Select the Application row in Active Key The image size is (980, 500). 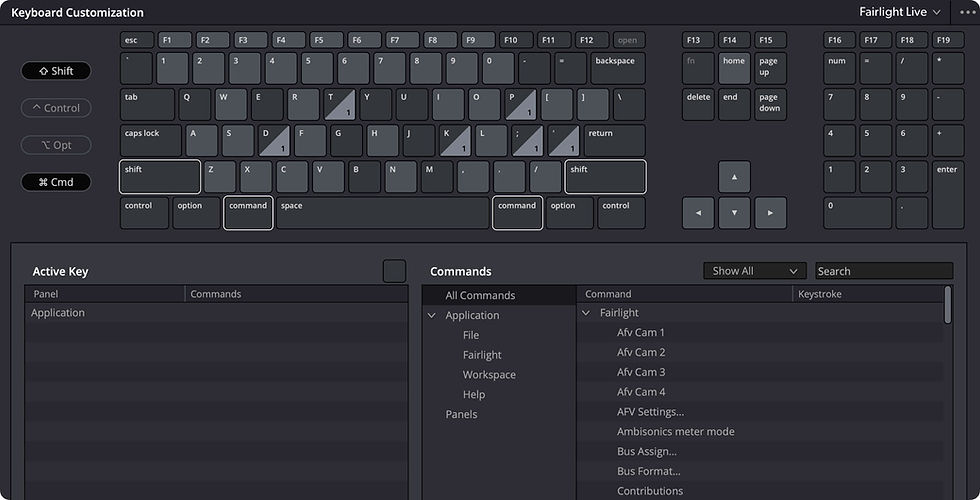coord(216,312)
